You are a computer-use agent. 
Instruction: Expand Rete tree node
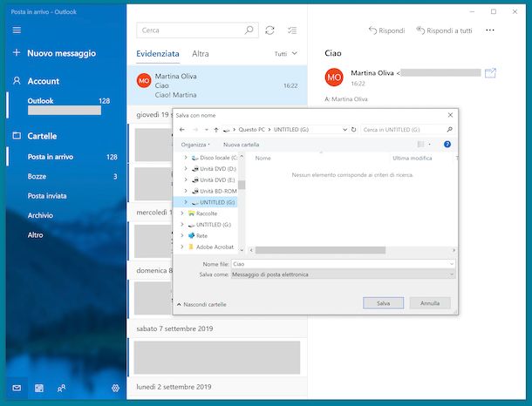pos(182,235)
